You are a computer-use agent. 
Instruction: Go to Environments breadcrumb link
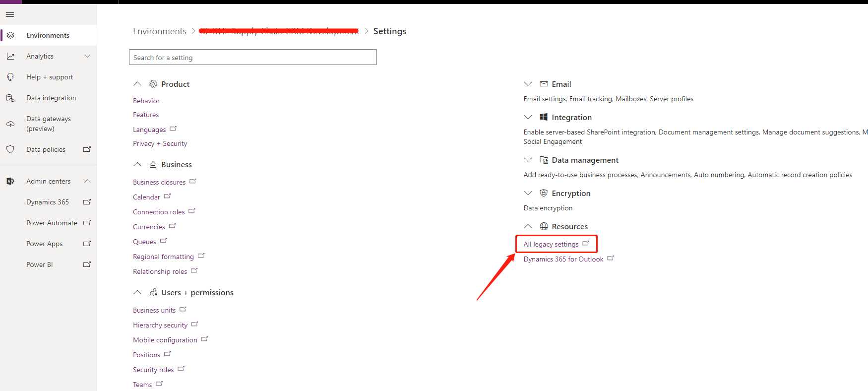pos(160,31)
